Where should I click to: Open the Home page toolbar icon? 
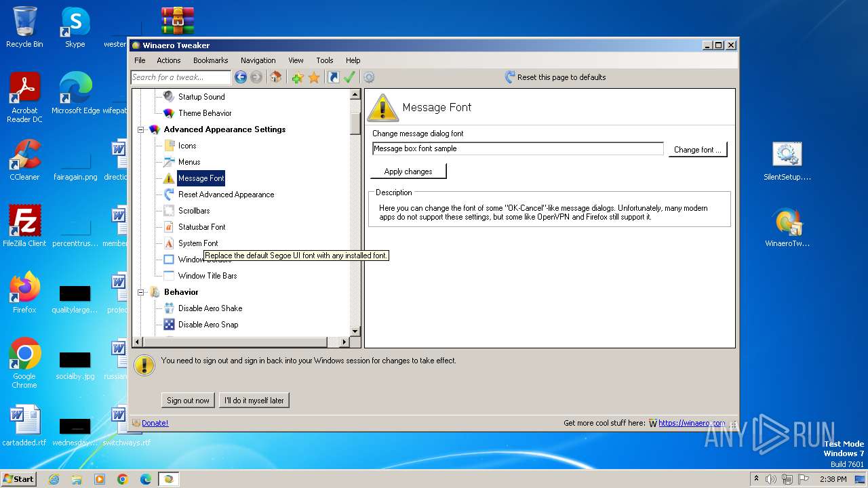276,77
